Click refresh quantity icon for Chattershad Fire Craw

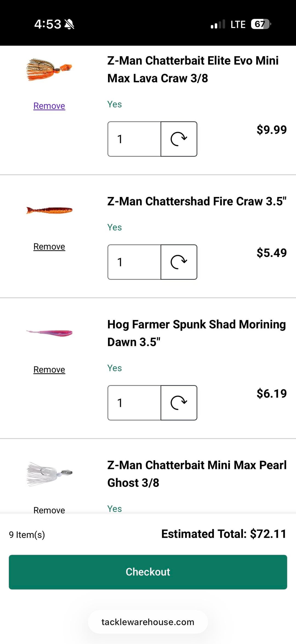click(179, 262)
